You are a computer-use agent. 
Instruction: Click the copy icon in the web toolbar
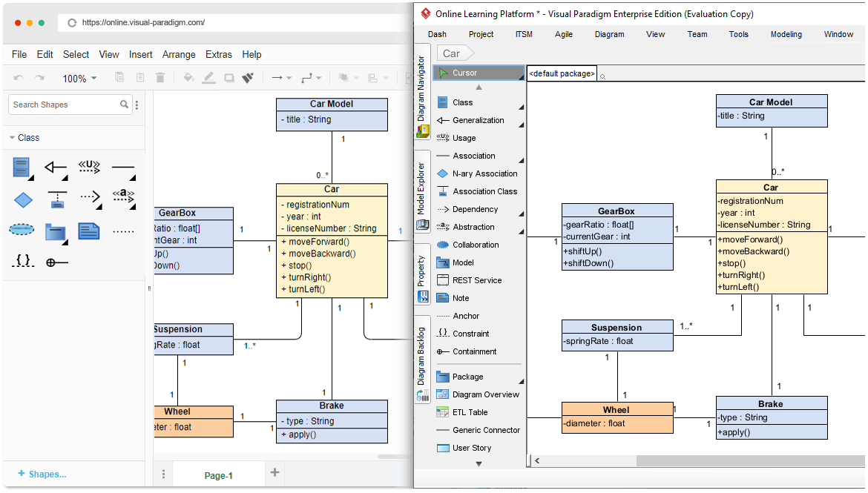point(119,77)
